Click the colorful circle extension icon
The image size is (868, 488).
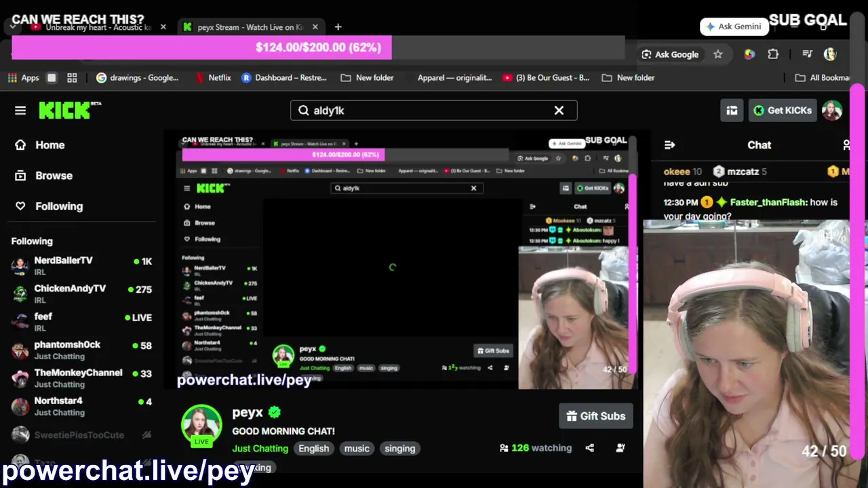coord(749,54)
